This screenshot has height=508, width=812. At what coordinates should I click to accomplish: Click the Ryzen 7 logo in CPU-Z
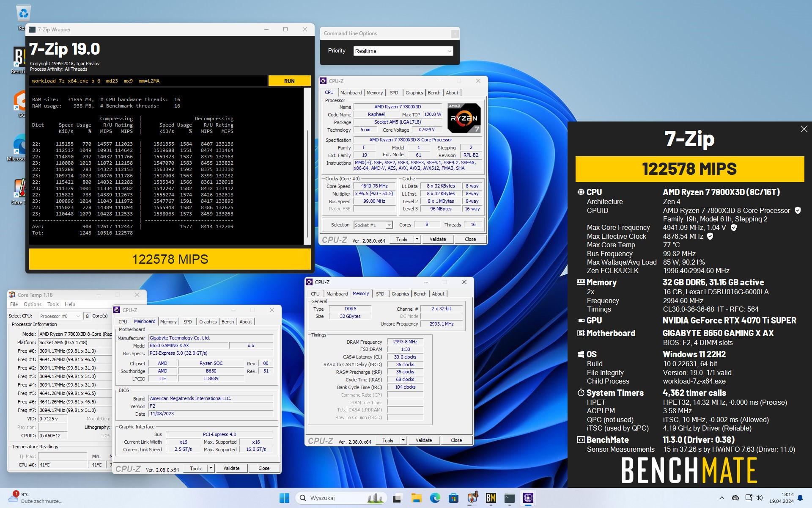464,118
